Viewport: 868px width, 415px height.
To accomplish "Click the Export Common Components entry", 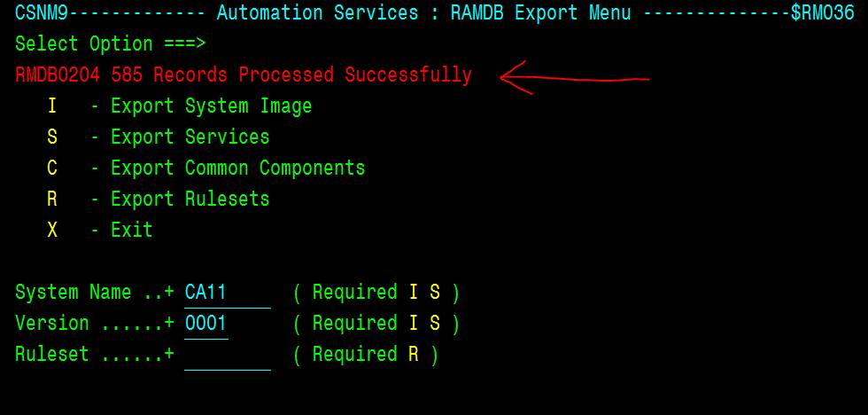I will (x=238, y=168).
